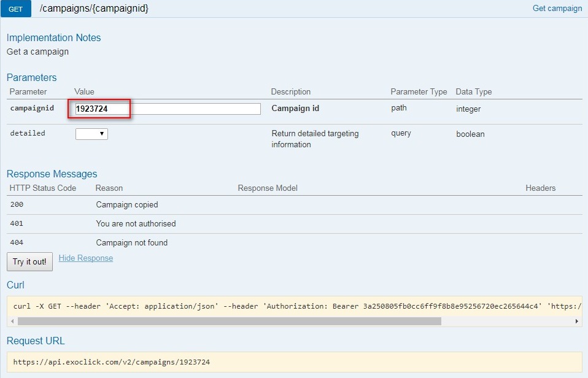
Task: Open the /campaigns/{campaignid} endpoint path
Action: click(x=94, y=9)
